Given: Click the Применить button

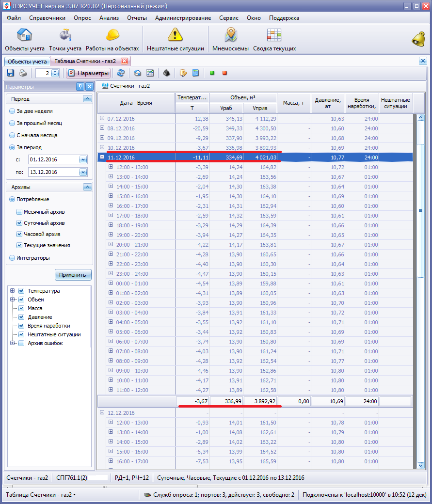Looking at the screenshot, I should [x=73, y=275].
